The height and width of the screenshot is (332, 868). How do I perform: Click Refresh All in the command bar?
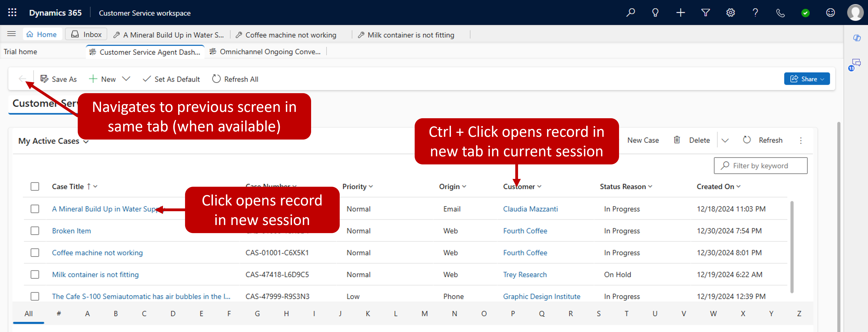click(x=235, y=79)
